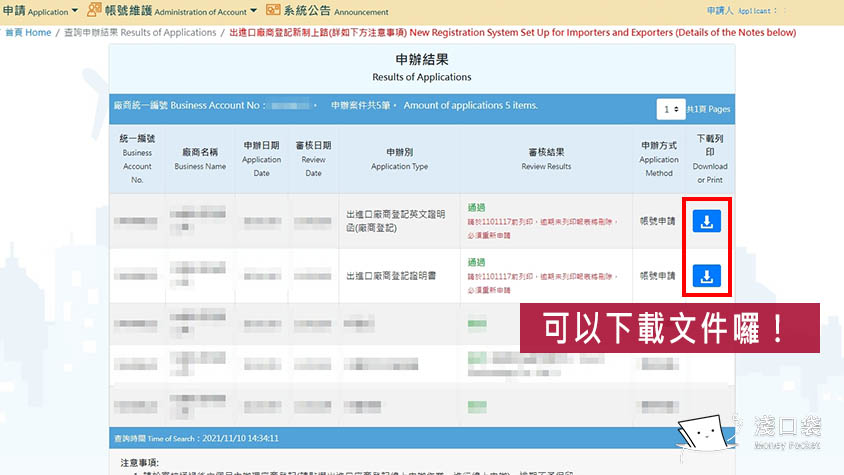Click 通過 status in the 出進口廠商登記證明書 row
The image size is (844, 475).
(x=476, y=262)
